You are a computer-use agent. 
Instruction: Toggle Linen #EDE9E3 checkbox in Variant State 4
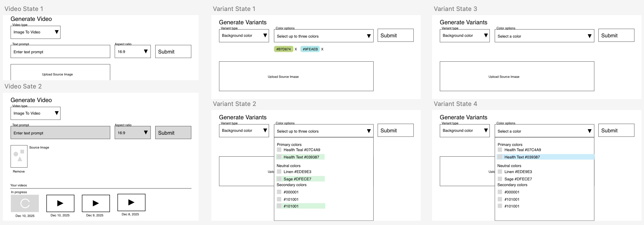(500, 172)
